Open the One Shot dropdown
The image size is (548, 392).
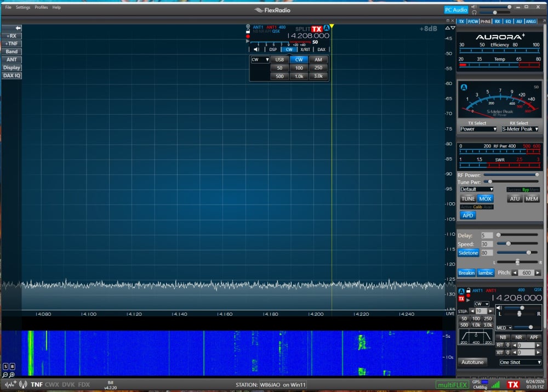(520, 362)
